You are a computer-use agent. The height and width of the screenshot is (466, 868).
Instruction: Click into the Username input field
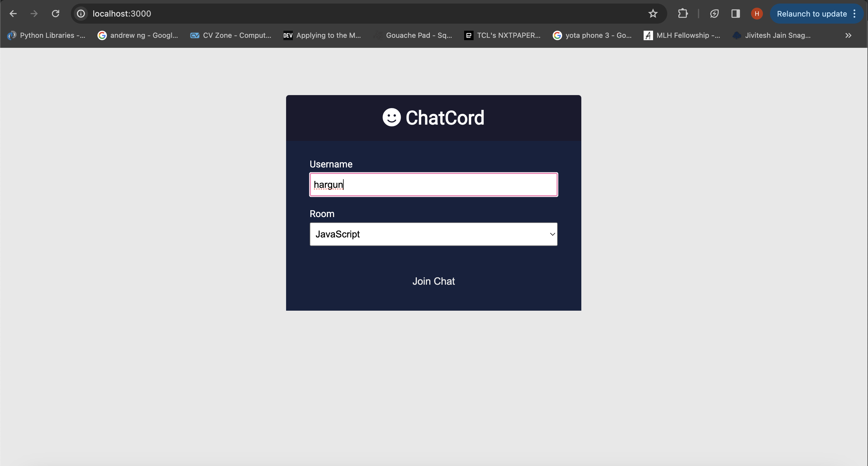pyautogui.click(x=433, y=185)
